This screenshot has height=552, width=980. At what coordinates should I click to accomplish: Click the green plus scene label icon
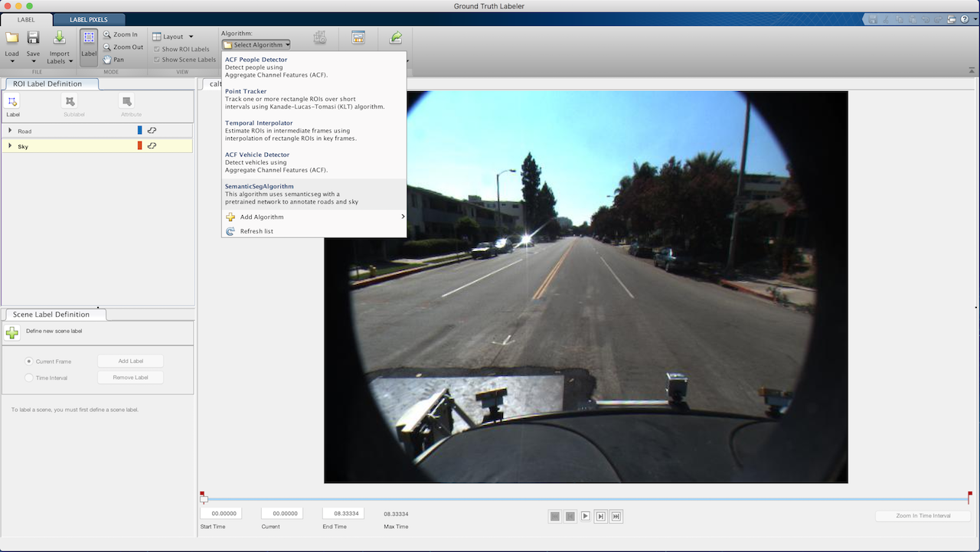pos(12,332)
